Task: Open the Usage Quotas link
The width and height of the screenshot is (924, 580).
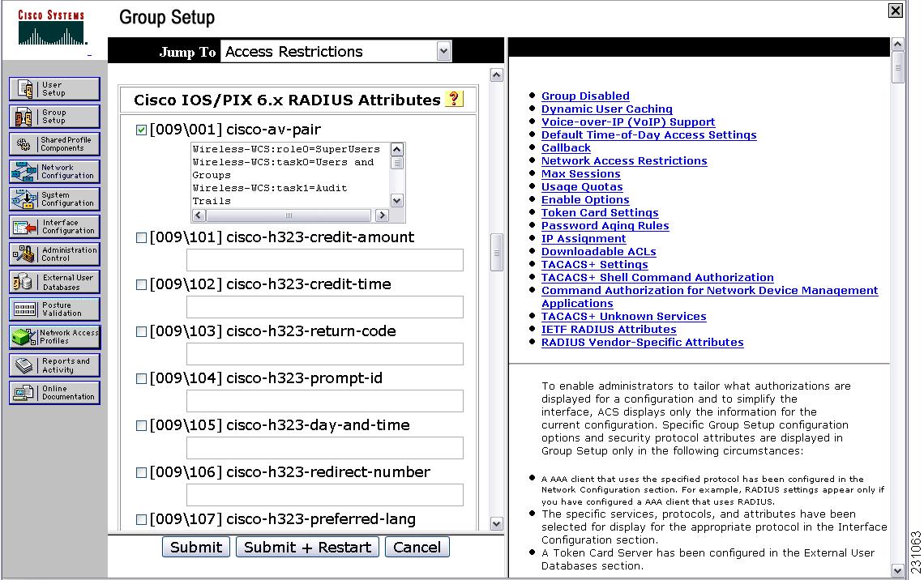Action: point(582,186)
